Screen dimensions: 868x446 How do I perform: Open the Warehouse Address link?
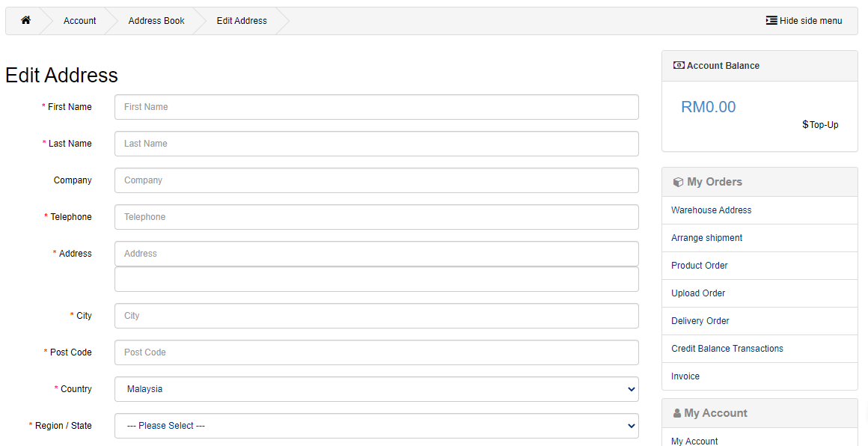711,210
